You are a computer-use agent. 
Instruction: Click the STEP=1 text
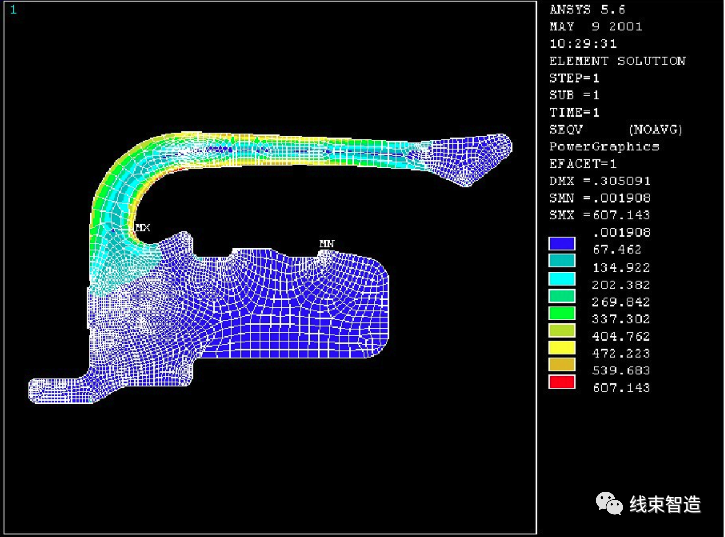[x=574, y=78]
